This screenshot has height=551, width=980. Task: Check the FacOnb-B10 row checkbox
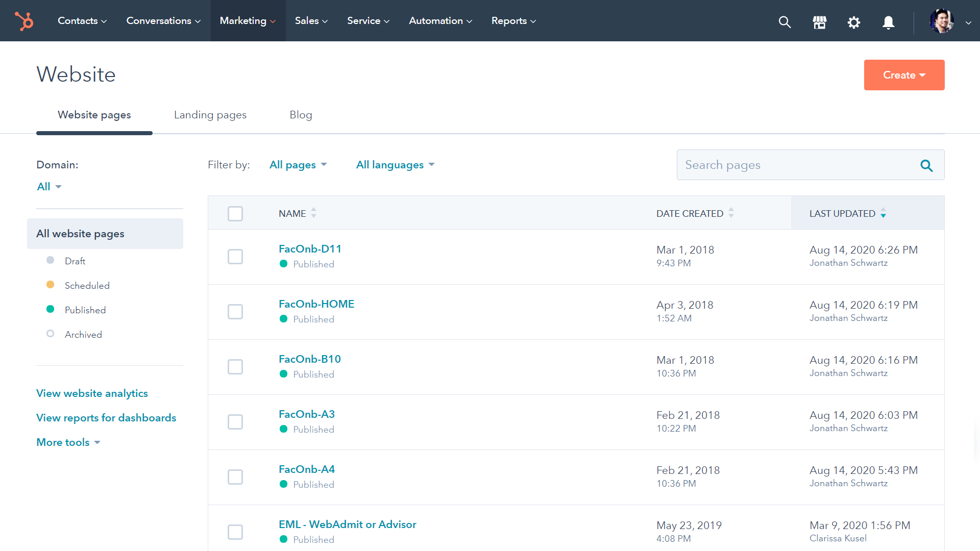235,366
